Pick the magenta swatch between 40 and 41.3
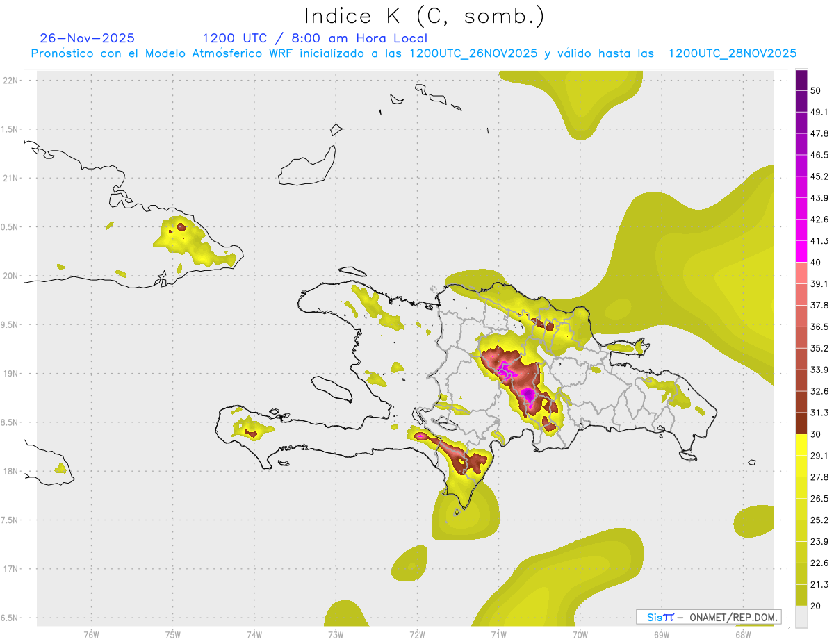The width and height of the screenshot is (834, 644). (x=801, y=251)
